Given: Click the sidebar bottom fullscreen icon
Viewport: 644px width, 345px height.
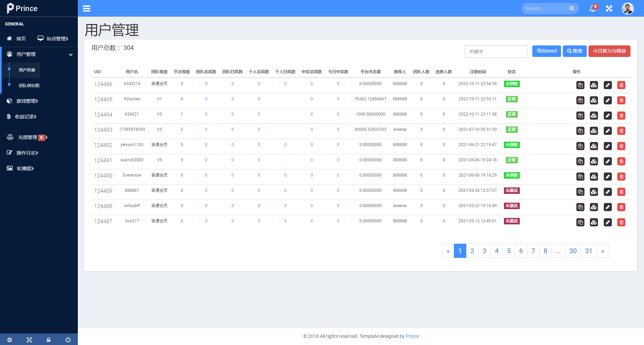Looking at the screenshot, I should click(29, 340).
